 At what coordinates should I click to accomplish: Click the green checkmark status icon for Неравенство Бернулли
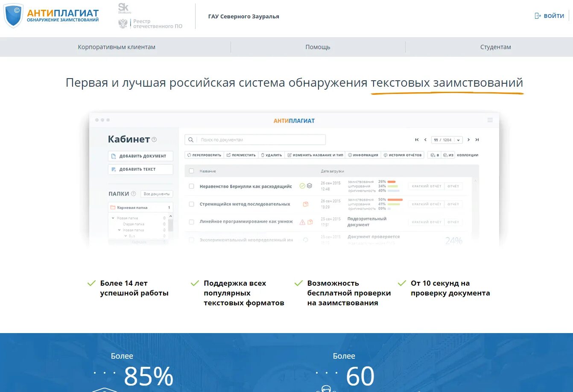coord(302,186)
